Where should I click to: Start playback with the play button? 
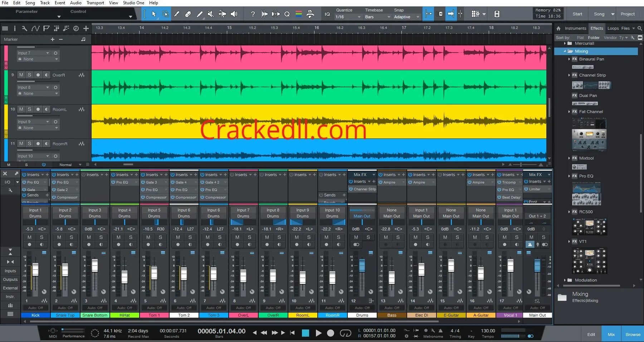tap(318, 333)
